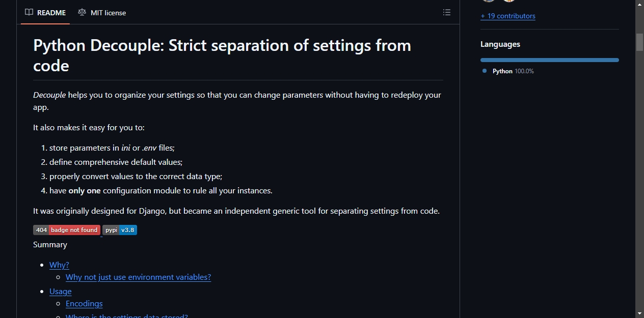Switch to the README tab

pyautogui.click(x=45, y=12)
